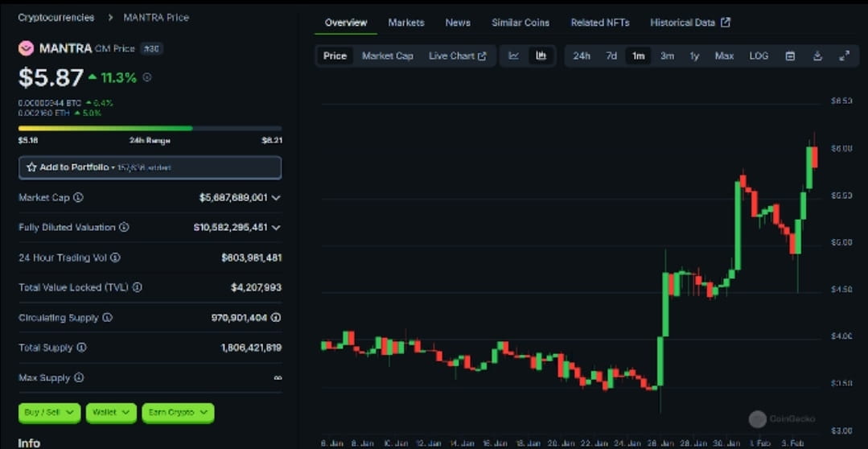Viewport: 868px width, 449px height.
Task: Click info icon next to Total Supply
Action: point(81,348)
